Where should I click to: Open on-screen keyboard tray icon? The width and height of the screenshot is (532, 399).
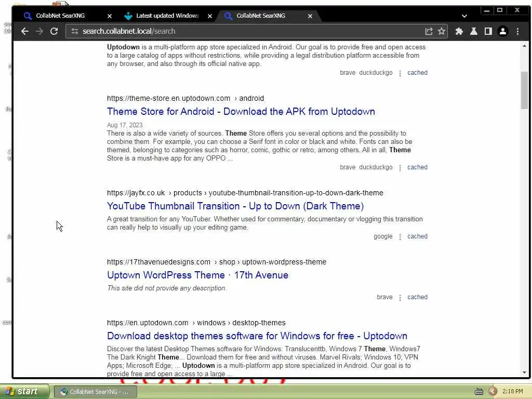coord(478,392)
